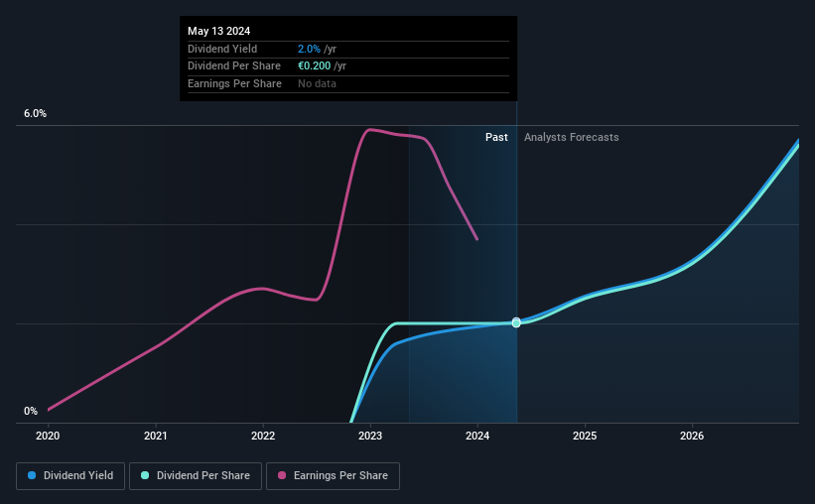This screenshot has width=815, height=504.
Task: Click the May 13 2024 tooltip date
Action: pos(218,31)
